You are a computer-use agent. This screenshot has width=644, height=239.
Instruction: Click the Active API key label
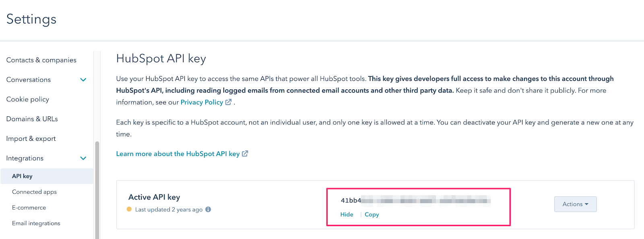click(154, 197)
